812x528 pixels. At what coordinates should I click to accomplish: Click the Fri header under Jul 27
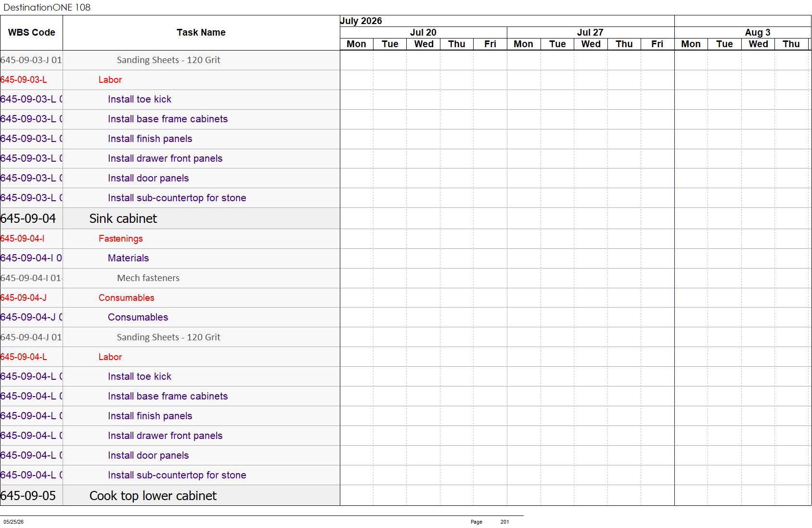pos(657,44)
